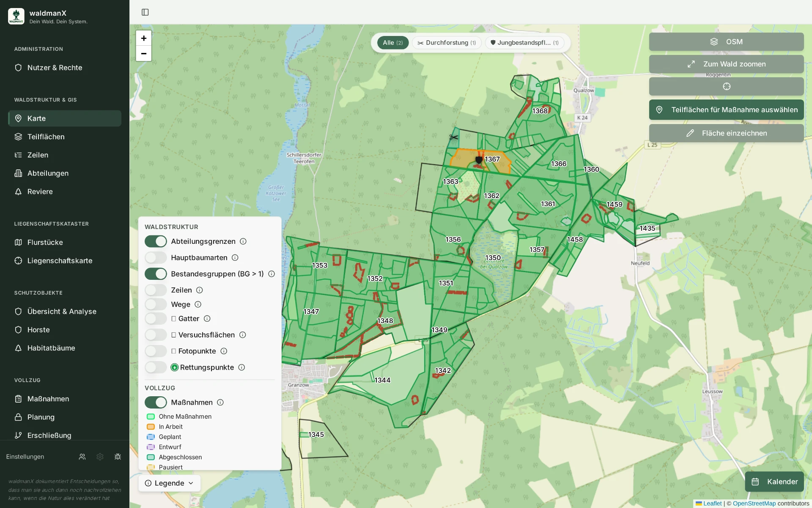
Task: Show info icon next to Maßnahmen toggle
Action: click(x=220, y=403)
